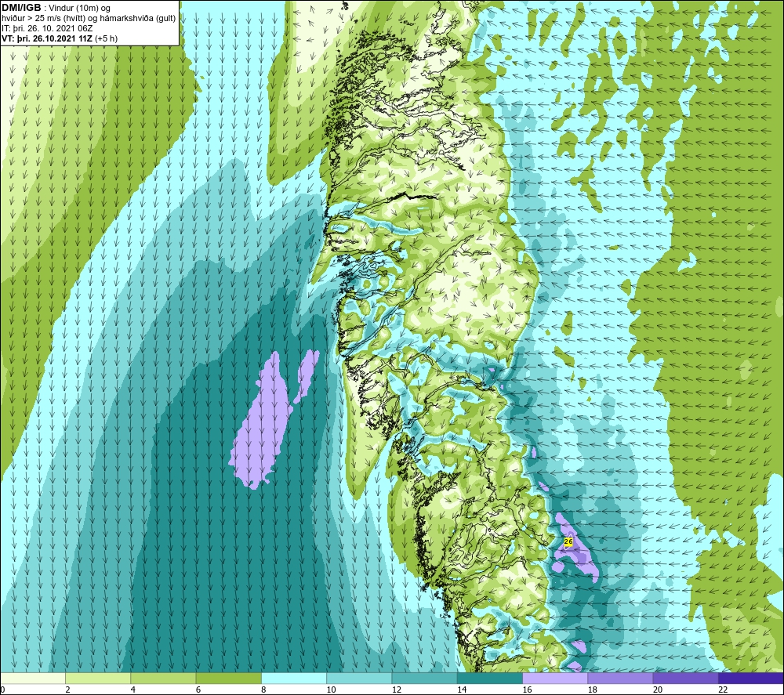Click the legend scale label "10"
This screenshot has height=695, width=784.
point(331,690)
